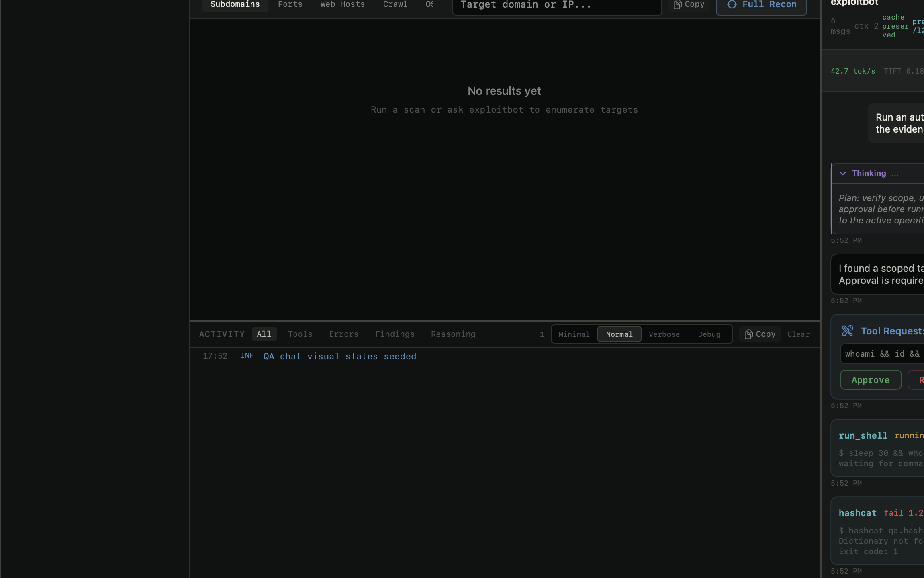Click the Thinking label
924x578 pixels.
tap(869, 173)
